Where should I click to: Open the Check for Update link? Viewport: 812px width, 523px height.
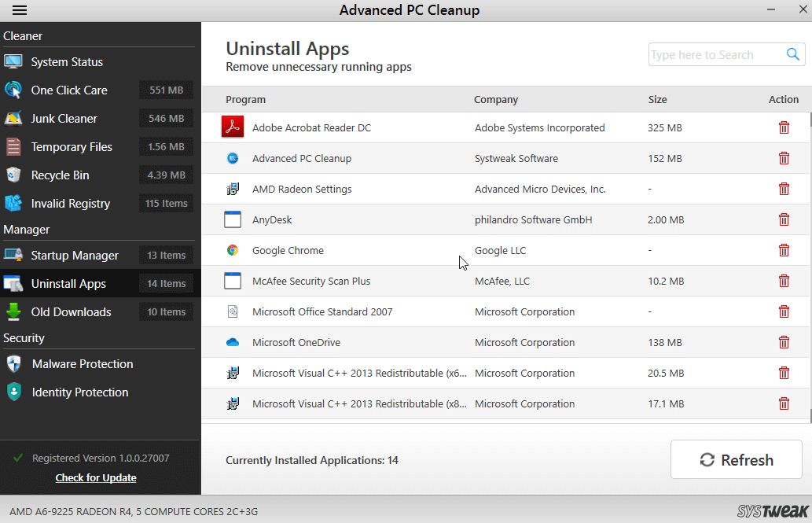click(95, 477)
